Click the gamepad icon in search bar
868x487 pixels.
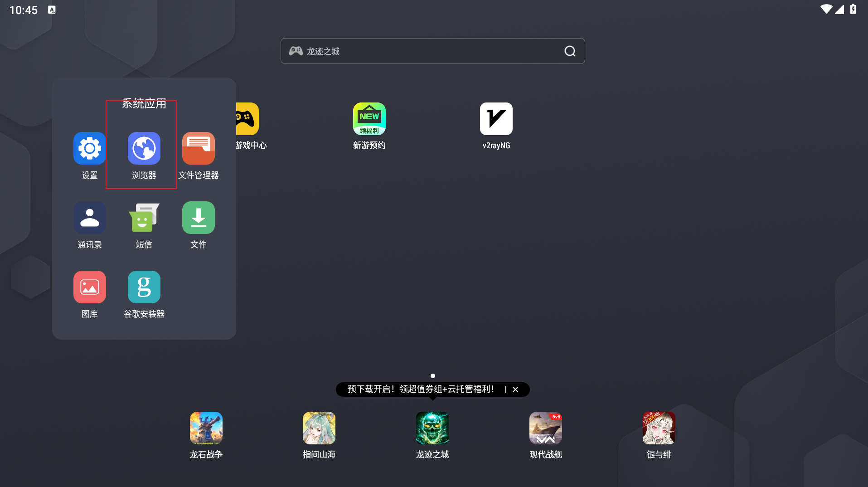(296, 51)
